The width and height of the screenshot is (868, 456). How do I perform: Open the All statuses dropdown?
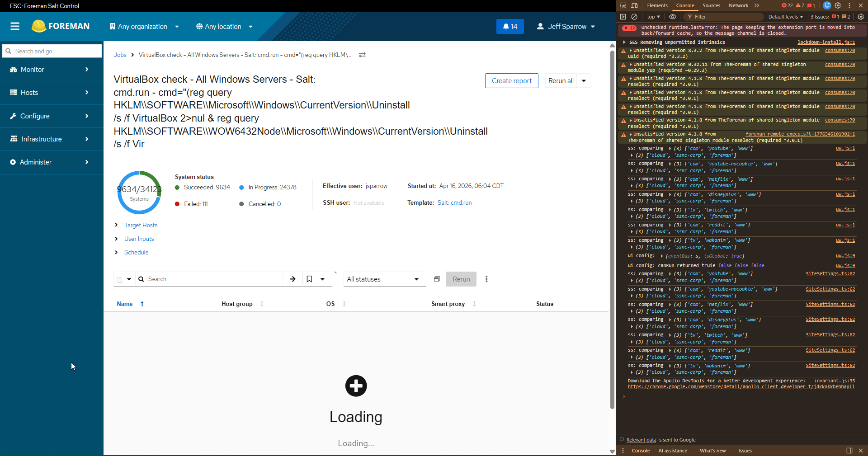pos(384,279)
